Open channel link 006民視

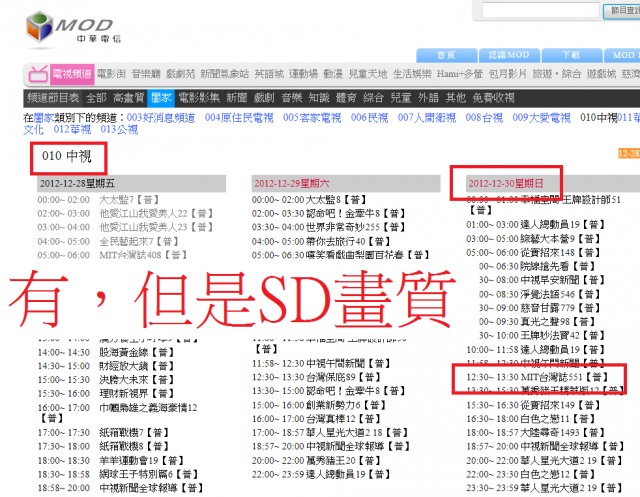(x=369, y=118)
